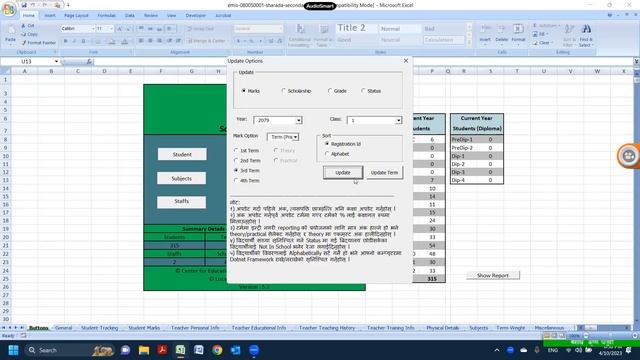This screenshot has width=640, height=360.
Task: Open Outlook from the taskbar
Action: point(236,350)
